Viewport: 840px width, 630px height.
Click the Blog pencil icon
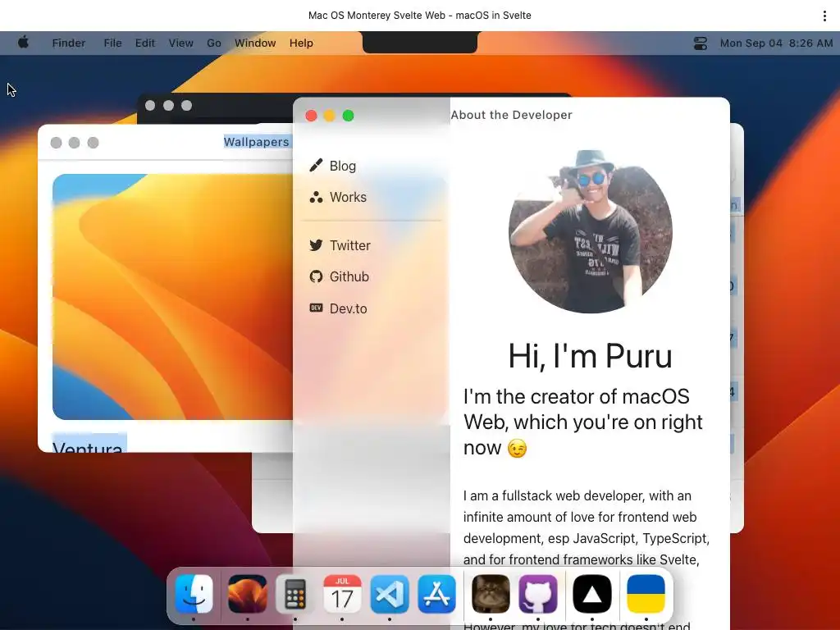coord(316,166)
